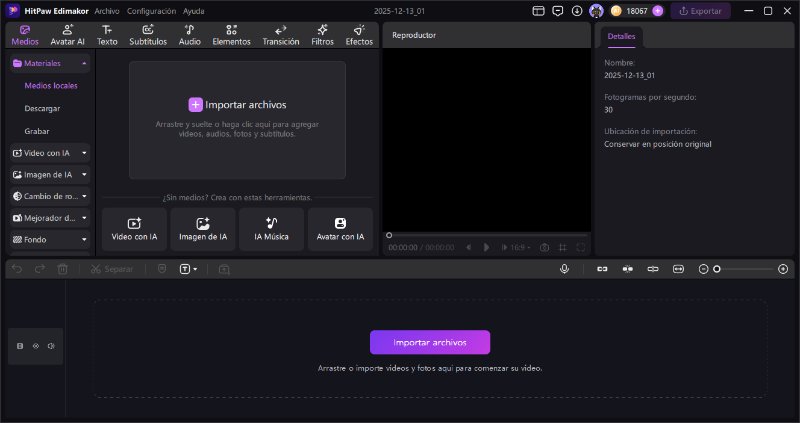Image resolution: width=800 pixels, height=423 pixels.
Task: Play the preview video
Action: tap(486, 247)
